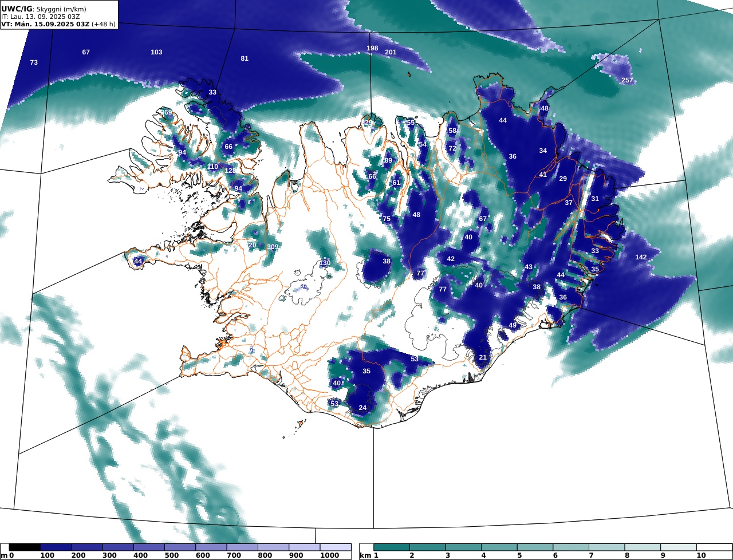This screenshot has width=733, height=560.
Task: Click the visibility value 73
Action: [34, 62]
